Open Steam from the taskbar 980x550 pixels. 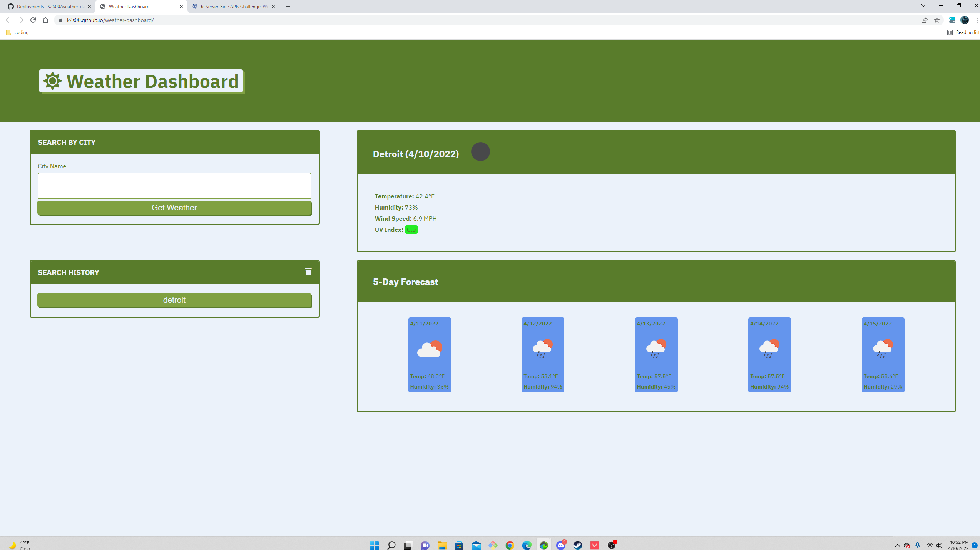[x=578, y=545]
